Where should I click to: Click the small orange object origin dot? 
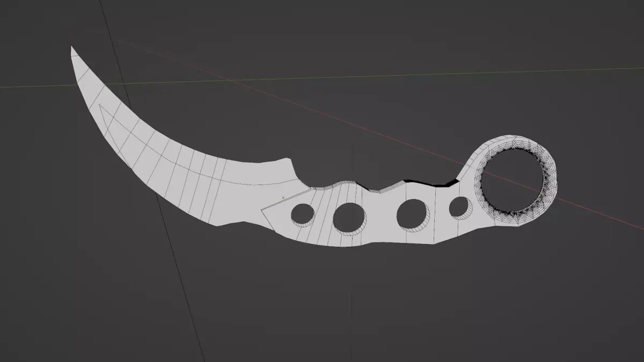(x=283, y=198)
